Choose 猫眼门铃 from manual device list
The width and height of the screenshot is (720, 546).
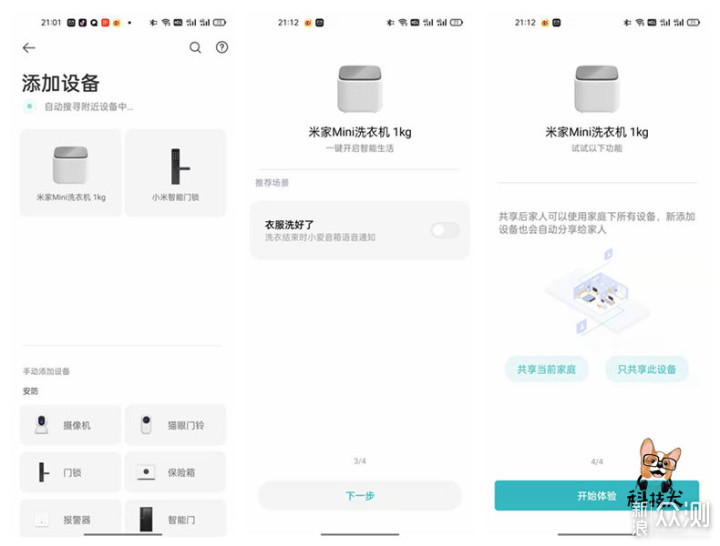[x=175, y=425]
